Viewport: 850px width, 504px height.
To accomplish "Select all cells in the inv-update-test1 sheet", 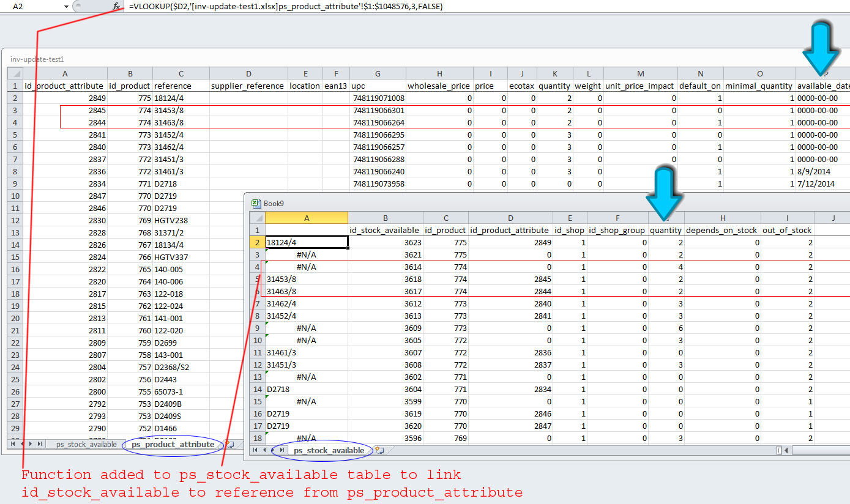I will (x=15, y=73).
